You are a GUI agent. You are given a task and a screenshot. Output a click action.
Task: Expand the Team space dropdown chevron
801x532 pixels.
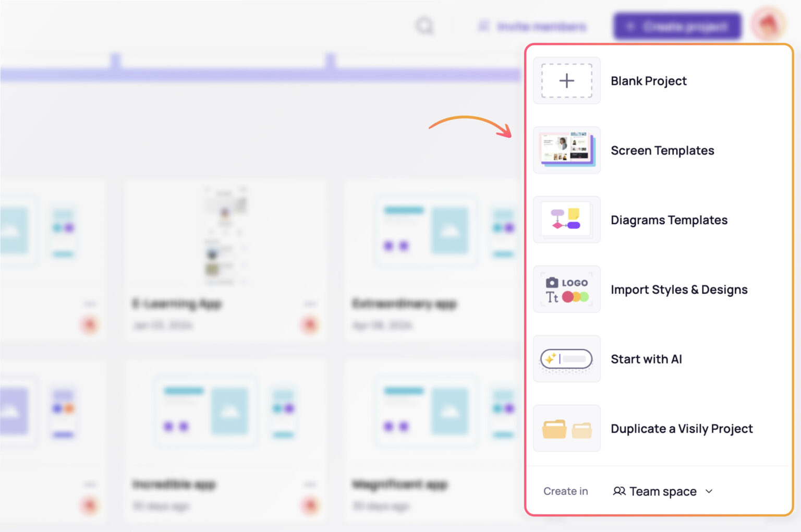pyautogui.click(x=709, y=491)
